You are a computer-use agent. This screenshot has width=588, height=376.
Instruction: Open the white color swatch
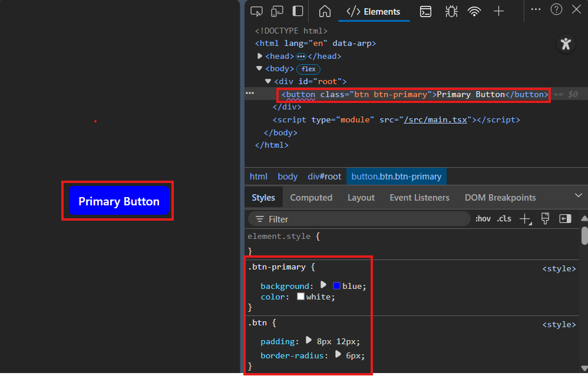click(300, 296)
